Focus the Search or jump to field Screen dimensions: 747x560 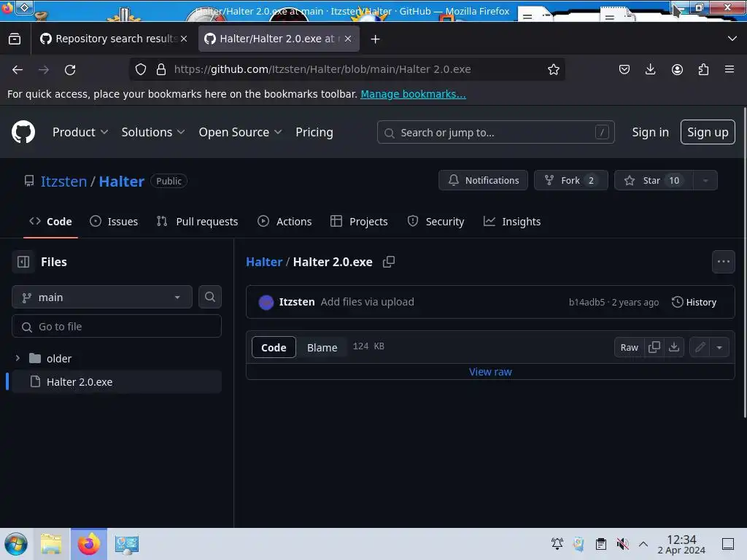495,133
